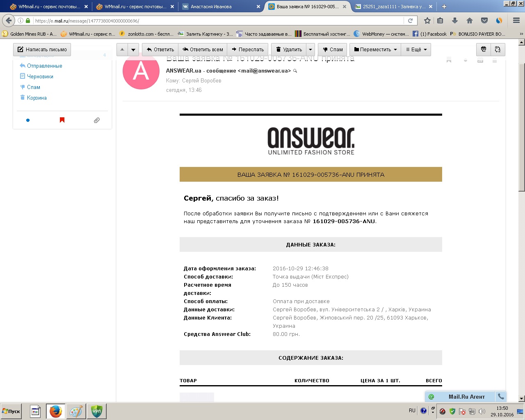Mark the message with the Спам button
525x420 pixels.
(x=333, y=50)
